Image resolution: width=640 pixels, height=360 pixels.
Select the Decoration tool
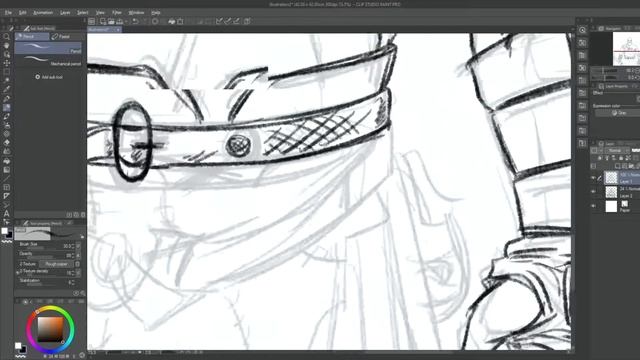point(7,134)
